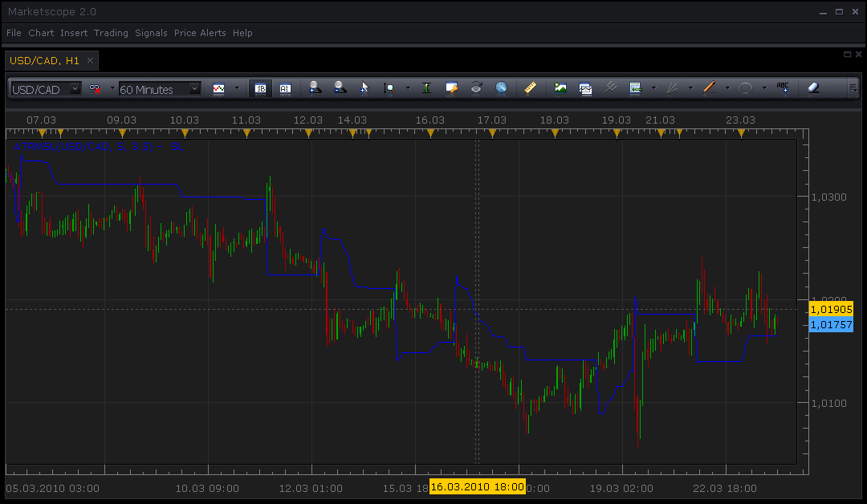The image size is (867, 504).
Task: Click the add picture indicator icon
Action: click(560, 87)
